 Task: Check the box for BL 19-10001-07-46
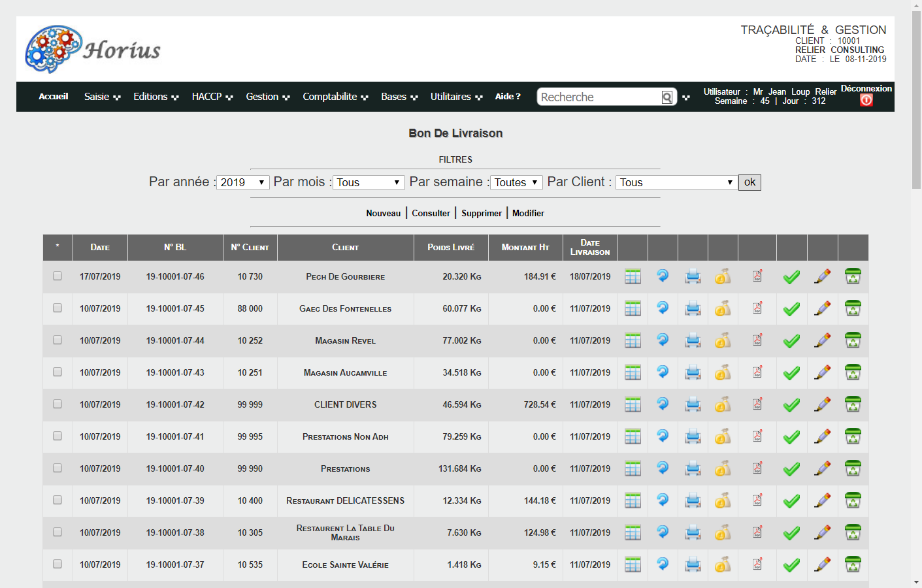click(58, 276)
